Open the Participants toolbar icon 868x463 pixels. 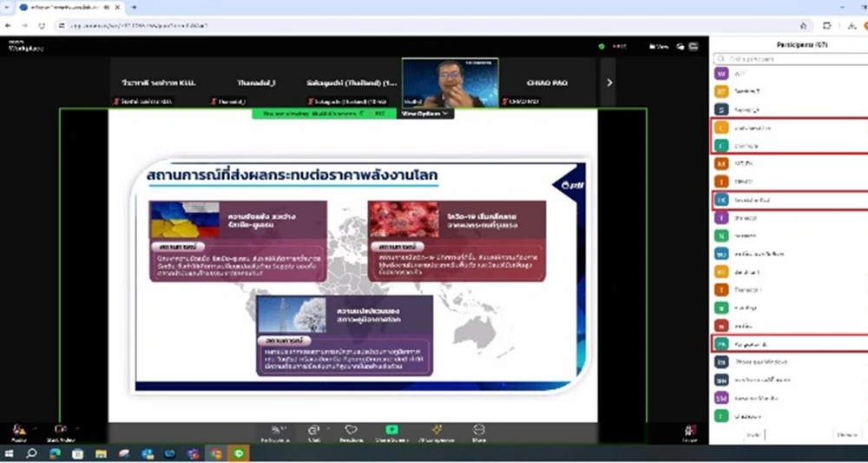278,430
